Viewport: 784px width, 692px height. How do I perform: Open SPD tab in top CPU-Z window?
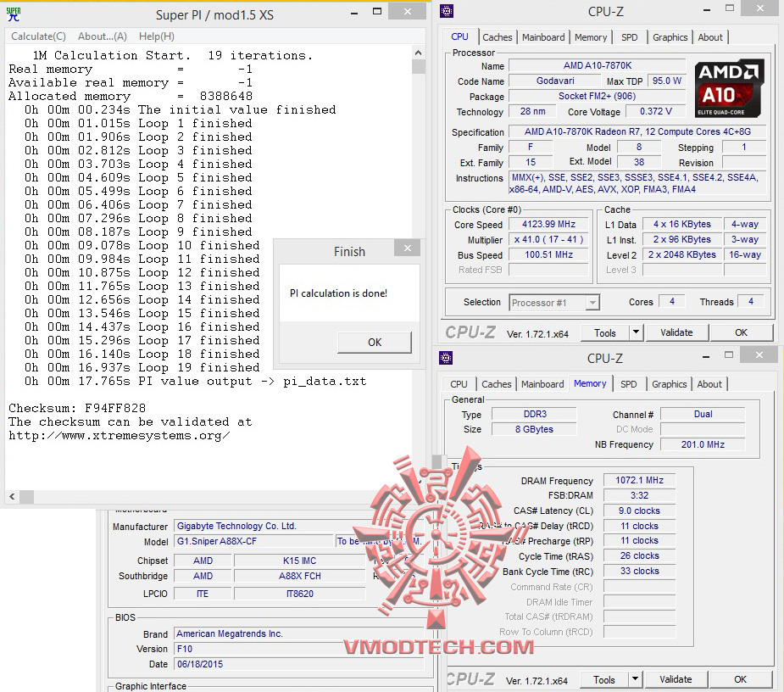coord(629,37)
